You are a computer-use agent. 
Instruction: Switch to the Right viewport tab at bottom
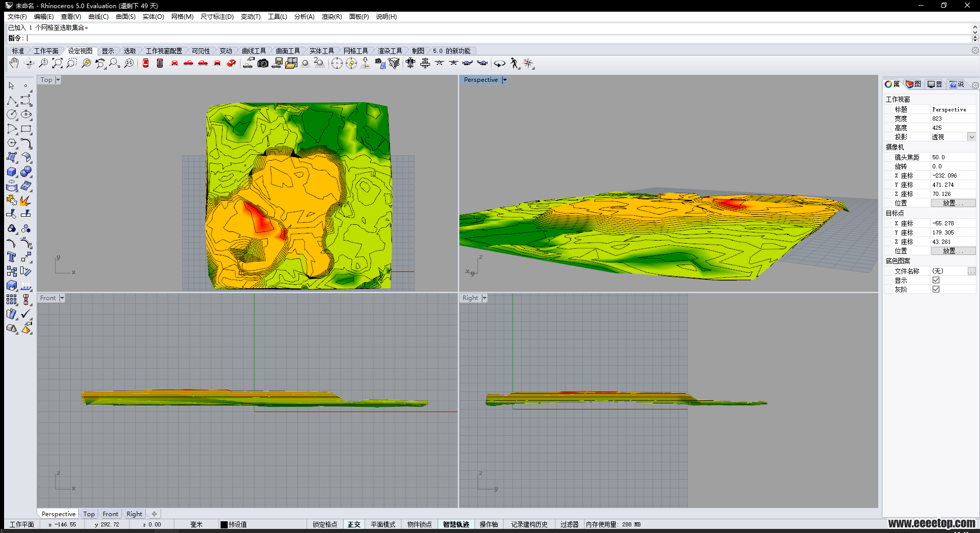pos(134,514)
